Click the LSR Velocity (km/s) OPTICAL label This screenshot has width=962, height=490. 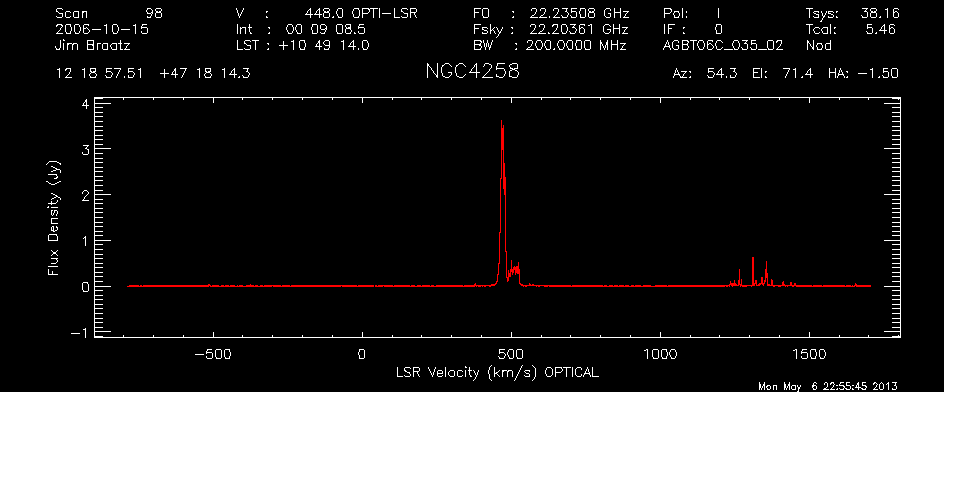click(497, 372)
